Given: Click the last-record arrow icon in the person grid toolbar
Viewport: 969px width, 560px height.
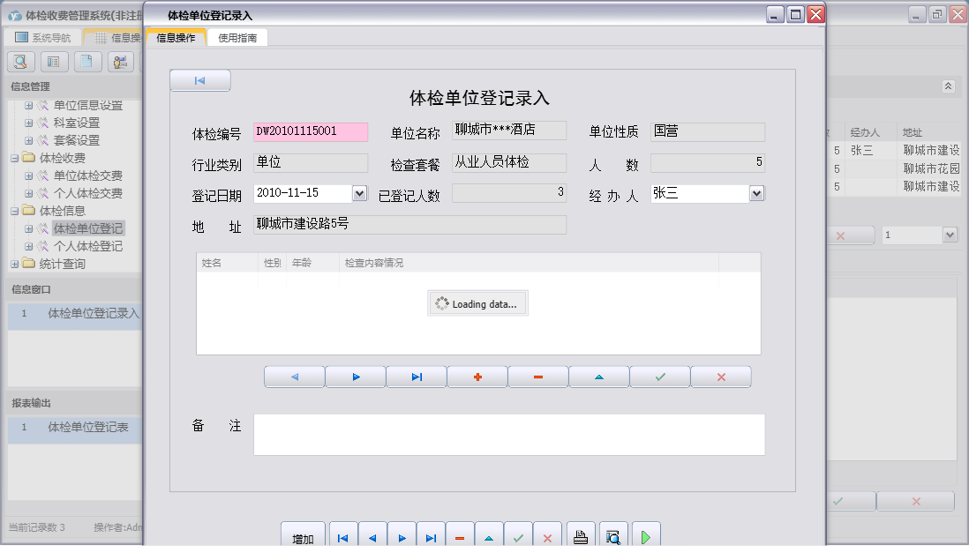Looking at the screenshot, I should coord(416,376).
